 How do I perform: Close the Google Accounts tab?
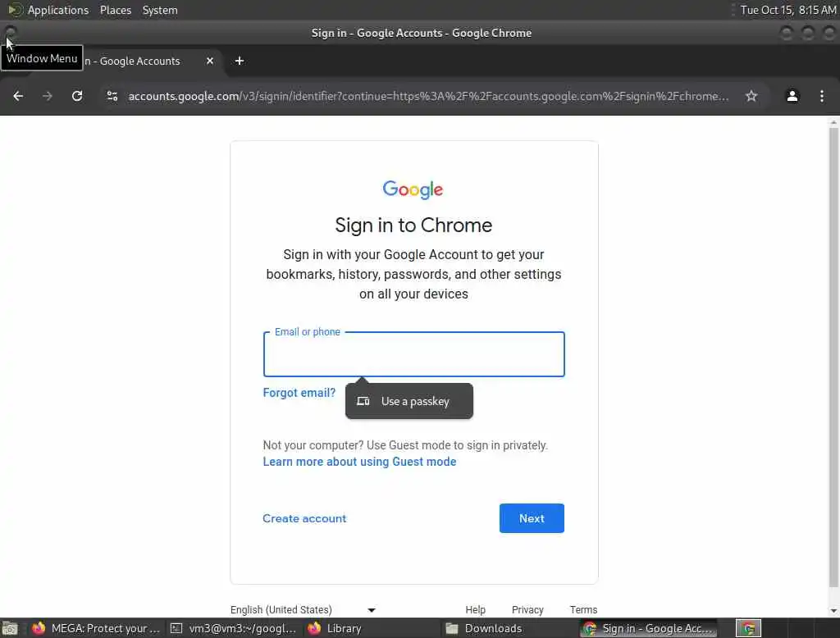[x=210, y=61]
